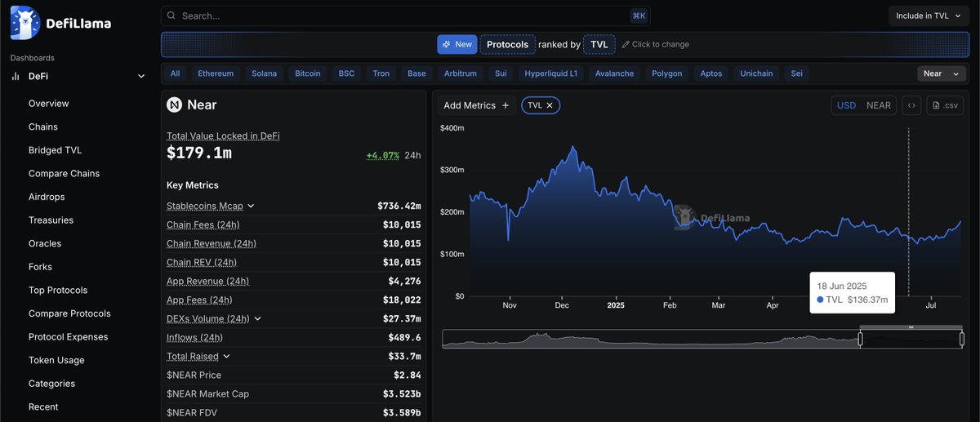This screenshot has width=980, height=422.
Task: Expand the Total Raised row
Action: pyautogui.click(x=226, y=356)
